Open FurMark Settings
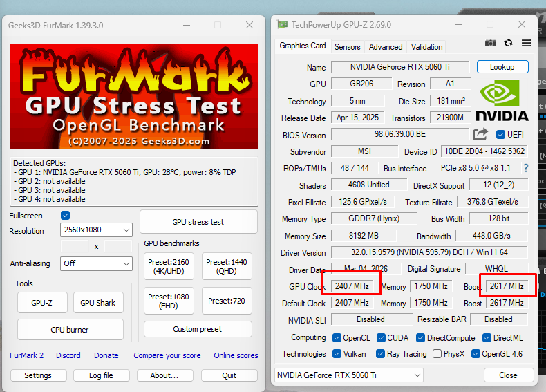This screenshot has height=392, width=546. (38, 375)
